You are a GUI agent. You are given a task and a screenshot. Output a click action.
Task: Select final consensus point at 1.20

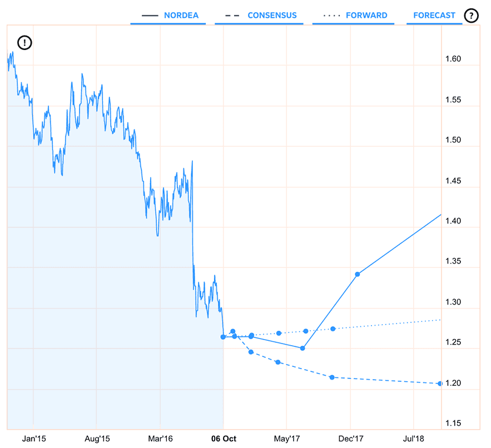[440, 384]
